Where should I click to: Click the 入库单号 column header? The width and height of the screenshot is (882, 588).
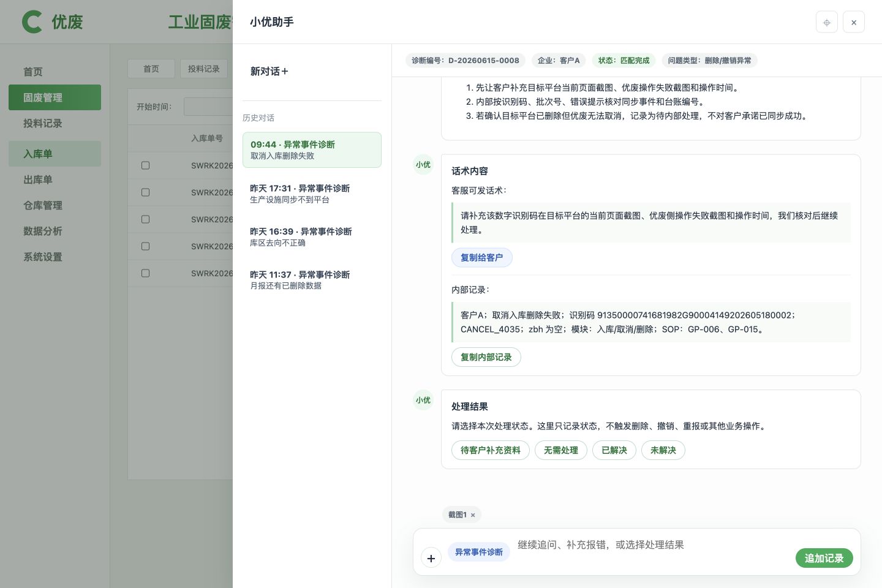coord(207,138)
